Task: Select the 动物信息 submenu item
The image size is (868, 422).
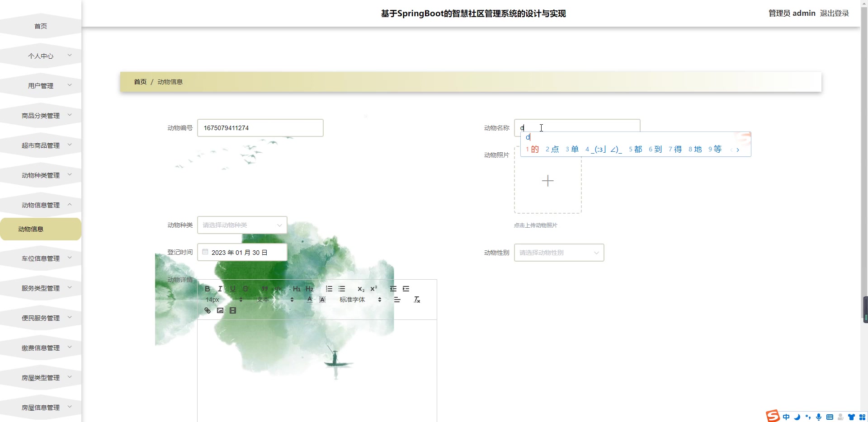Action: (41, 229)
